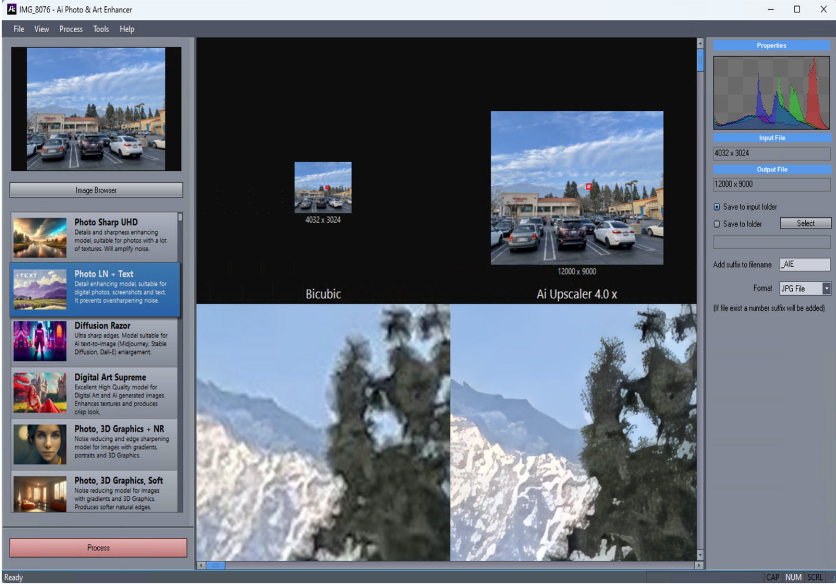Click the CAP status bar indicator
Screen dimensions: 836x584
[773, 577]
